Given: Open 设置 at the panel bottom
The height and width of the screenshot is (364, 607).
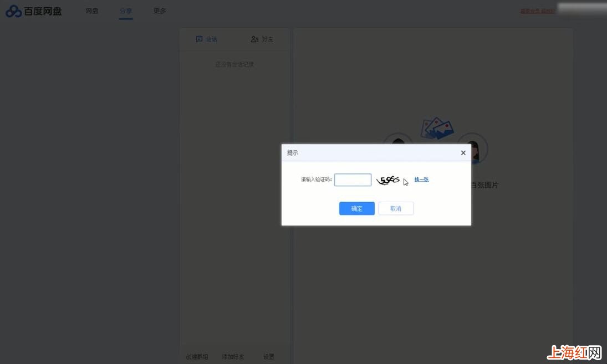Looking at the screenshot, I should click(269, 357).
